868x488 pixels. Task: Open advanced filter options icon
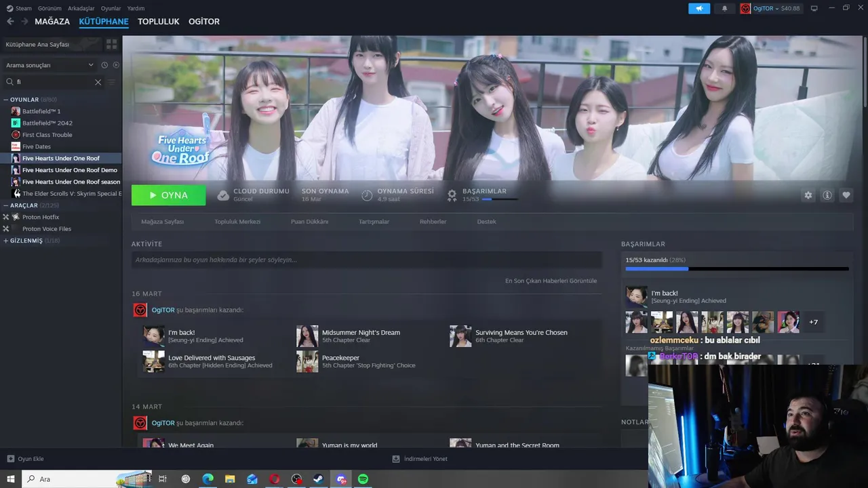coord(112,82)
